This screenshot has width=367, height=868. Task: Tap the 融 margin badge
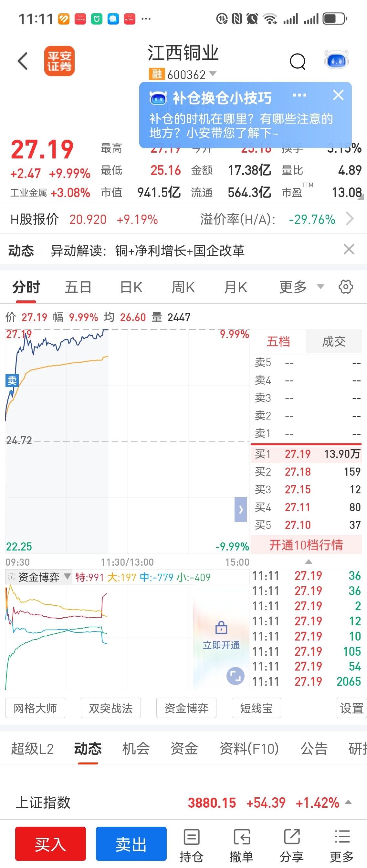click(x=157, y=74)
